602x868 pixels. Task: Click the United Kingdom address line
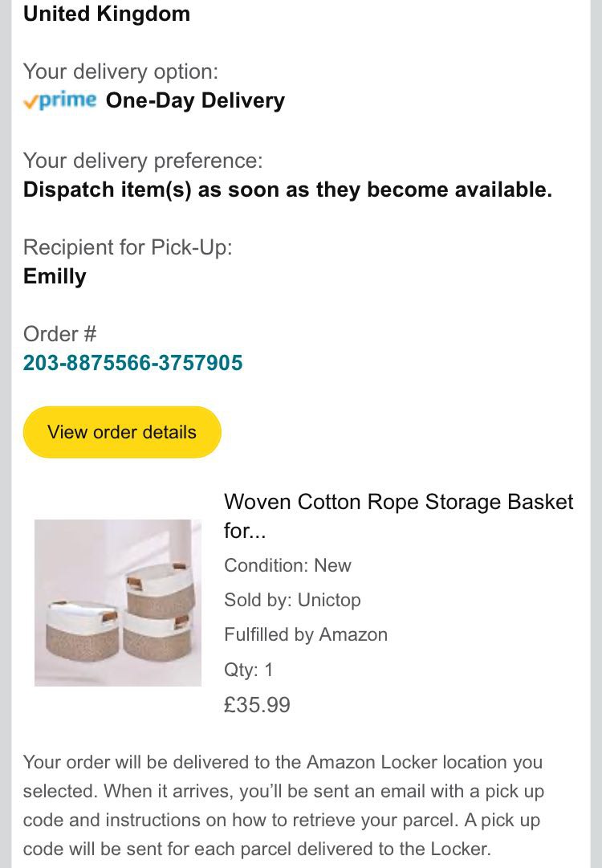coord(106,14)
